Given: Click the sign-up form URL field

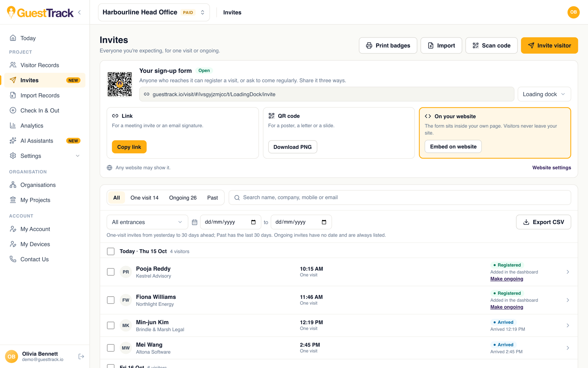Looking at the screenshot, I should tap(327, 94).
